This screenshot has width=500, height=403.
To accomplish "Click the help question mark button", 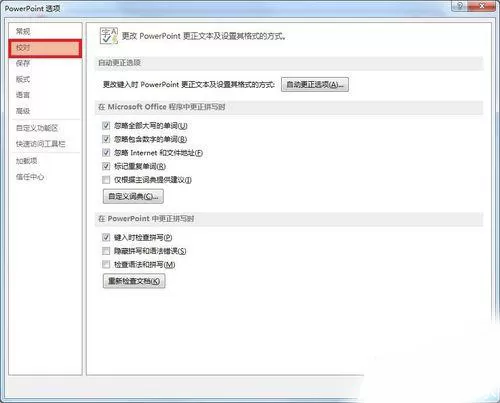I will pyautogui.click(x=460, y=6).
